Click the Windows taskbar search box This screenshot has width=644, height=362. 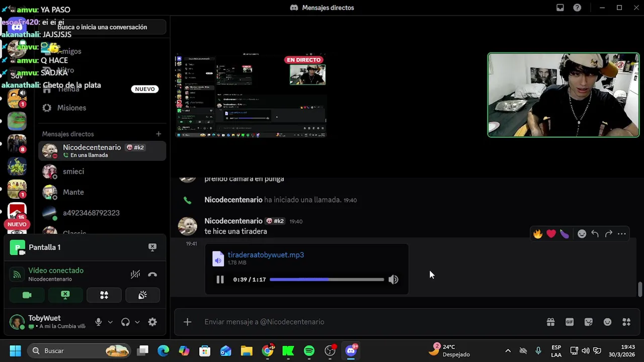pyautogui.click(x=79, y=351)
